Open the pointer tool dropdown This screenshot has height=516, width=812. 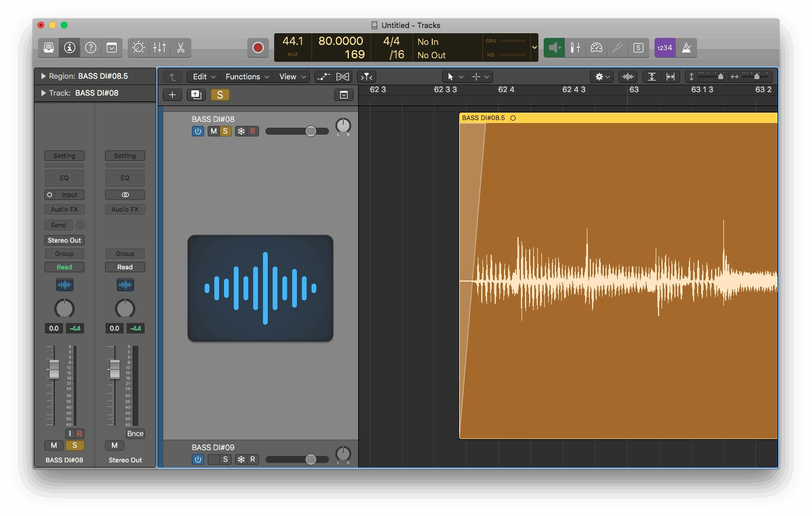point(455,77)
